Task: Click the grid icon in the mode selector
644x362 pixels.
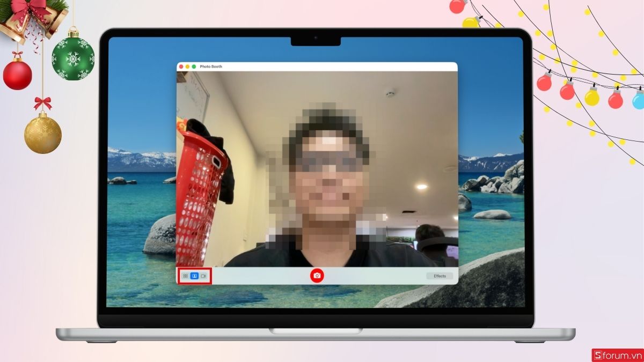Action: coord(185,276)
